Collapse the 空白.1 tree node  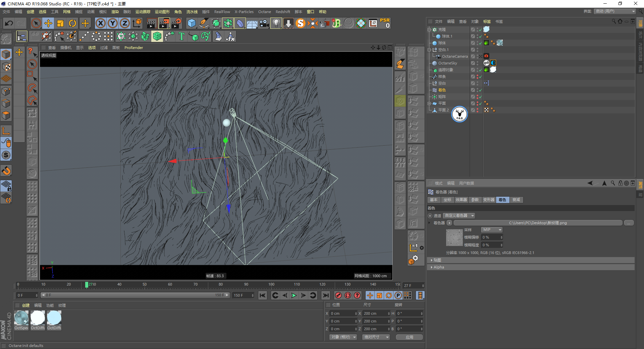429,50
